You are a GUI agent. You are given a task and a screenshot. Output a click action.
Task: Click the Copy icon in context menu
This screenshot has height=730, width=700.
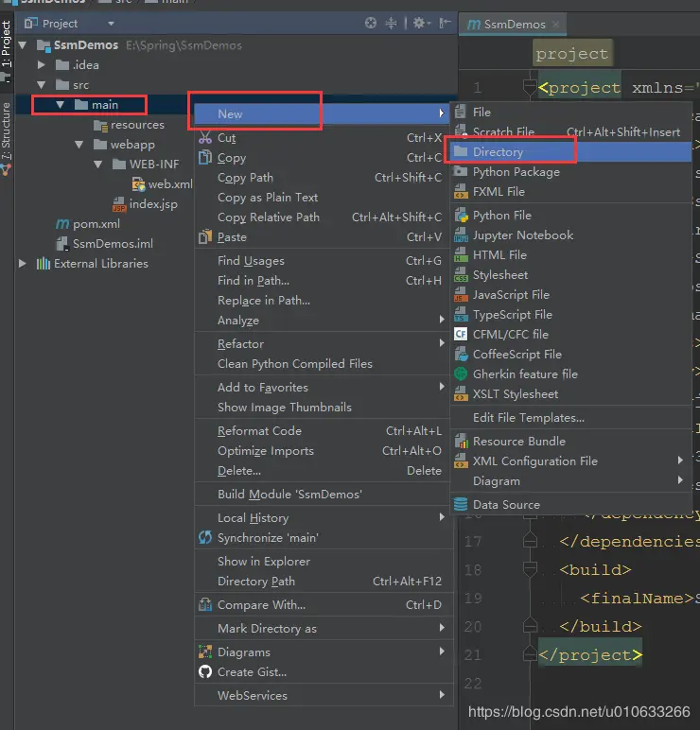[x=205, y=157]
